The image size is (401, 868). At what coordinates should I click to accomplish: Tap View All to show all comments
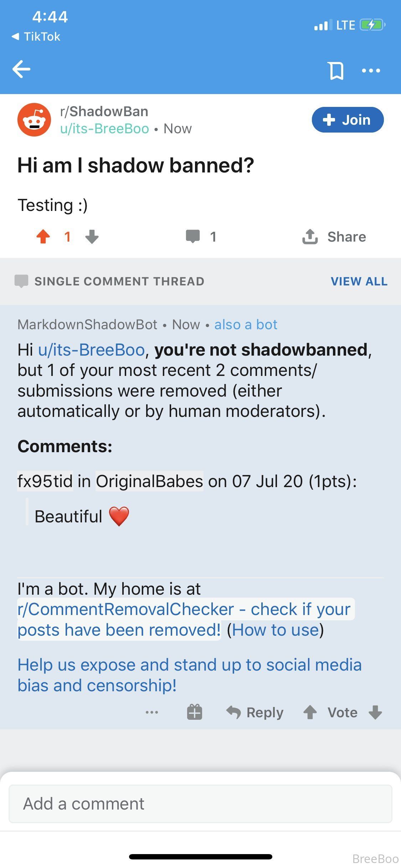(x=359, y=281)
